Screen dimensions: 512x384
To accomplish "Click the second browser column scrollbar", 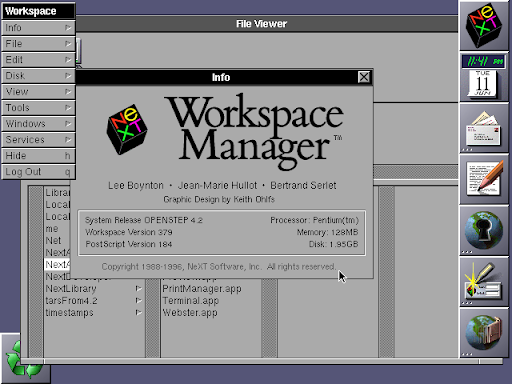I will click(x=153, y=318).
